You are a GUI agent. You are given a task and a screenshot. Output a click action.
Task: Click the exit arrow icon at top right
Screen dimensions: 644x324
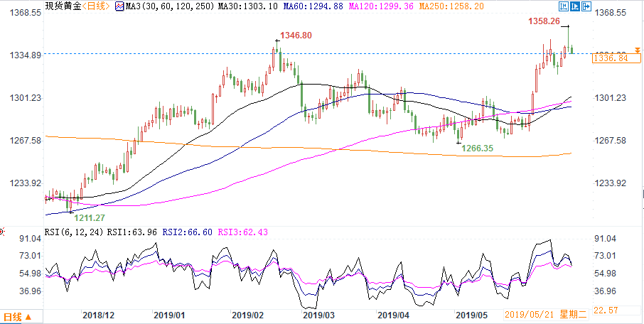click(586, 6)
